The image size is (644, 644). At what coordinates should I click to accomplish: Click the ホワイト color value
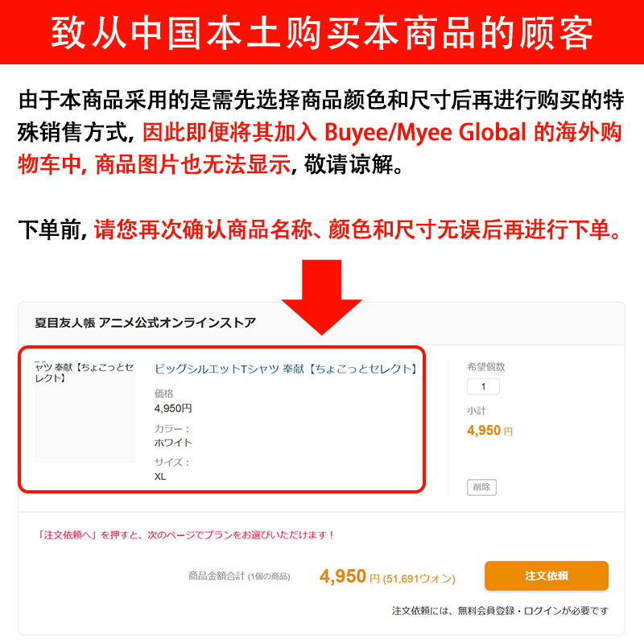173,443
